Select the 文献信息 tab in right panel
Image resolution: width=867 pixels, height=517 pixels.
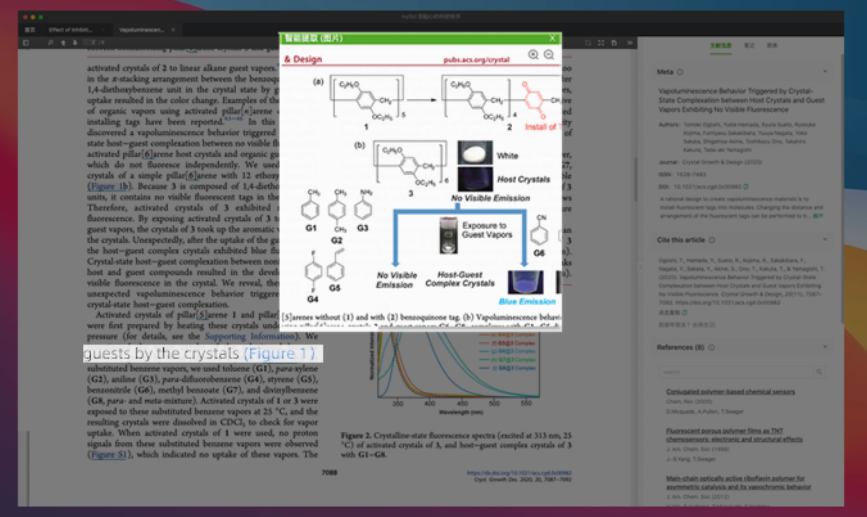pyautogui.click(x=720, y=45)
